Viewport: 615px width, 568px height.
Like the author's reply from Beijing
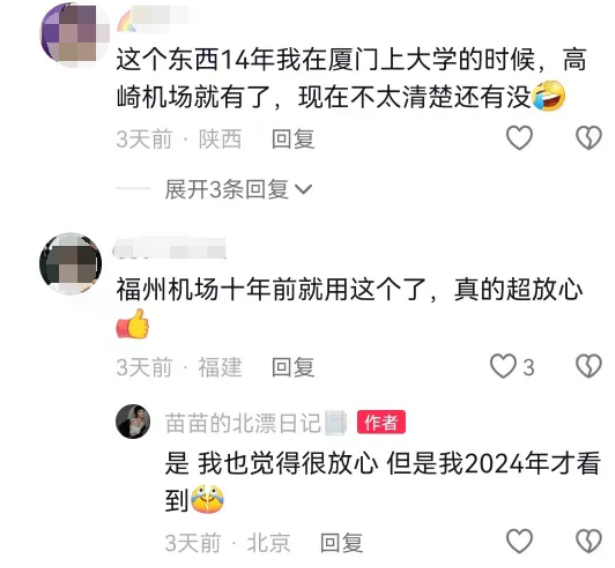(x=519, y=541)
